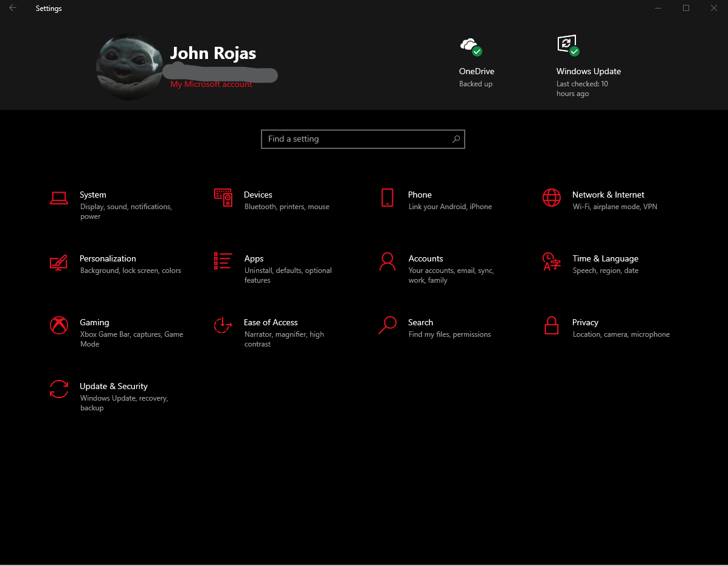
Task: Click 'Wi-Fi, airplane mode, VPN' description
Action: pos(615,207)
